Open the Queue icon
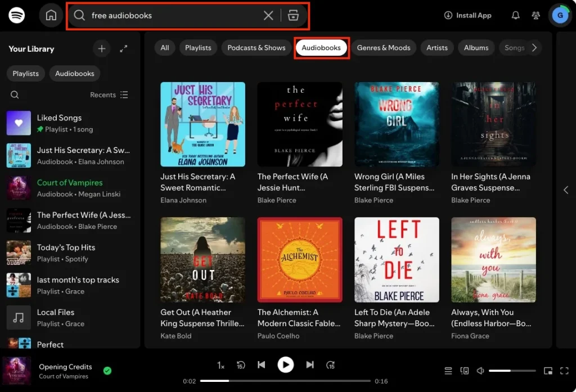 tap(448, 371)
